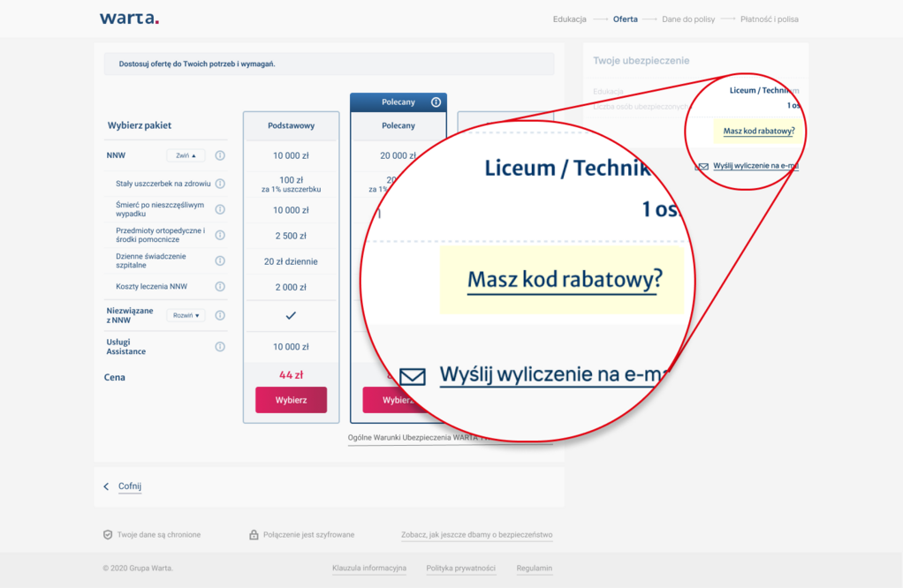Open Dane do polisy step
Screen dimensions: 903x588
pos(688,19)
